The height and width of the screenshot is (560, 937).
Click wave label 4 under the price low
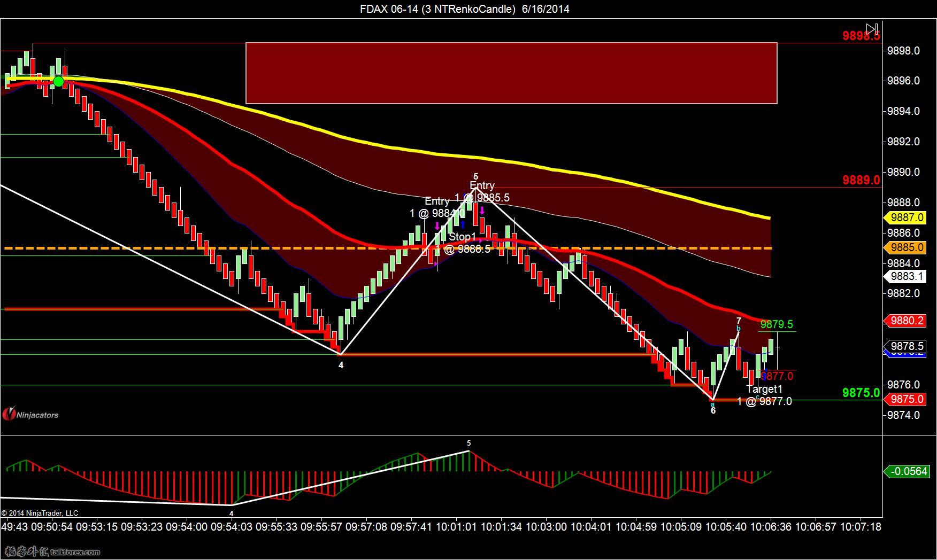tap(341, 365)
